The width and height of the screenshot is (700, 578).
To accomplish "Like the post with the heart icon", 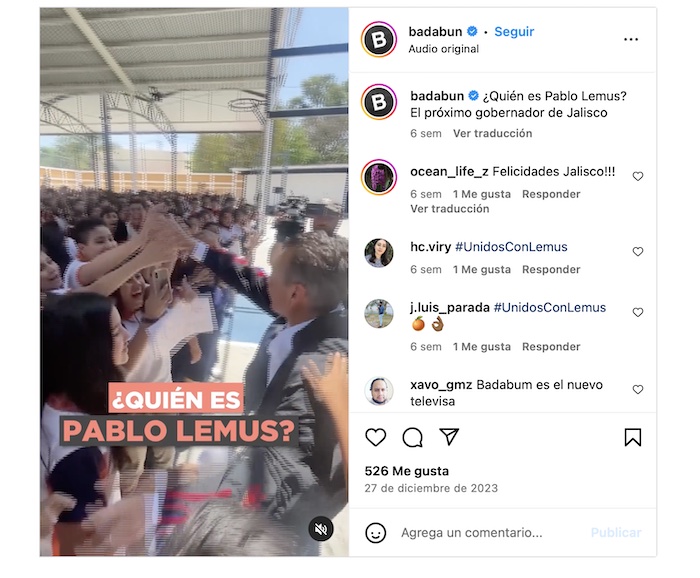I will 375,437.
